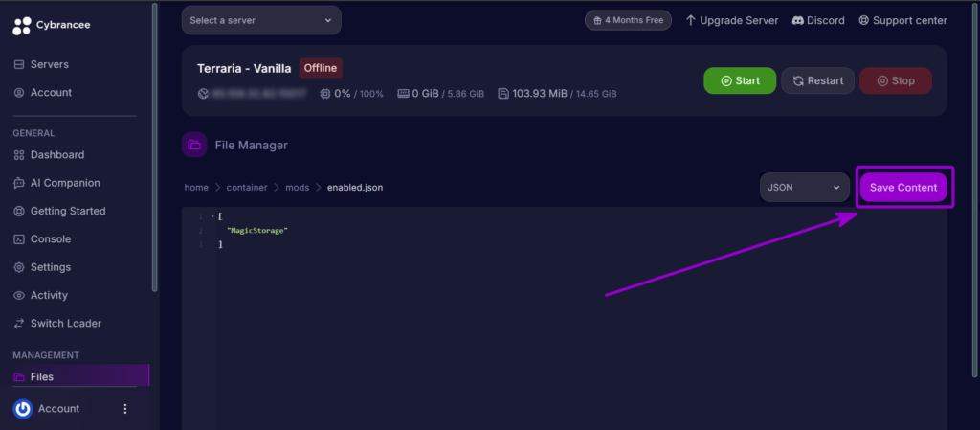Screen dimensions: 980x430
Task: Click the blue power avatar icon
Action: pyautogui.click(x=23, y=409)
